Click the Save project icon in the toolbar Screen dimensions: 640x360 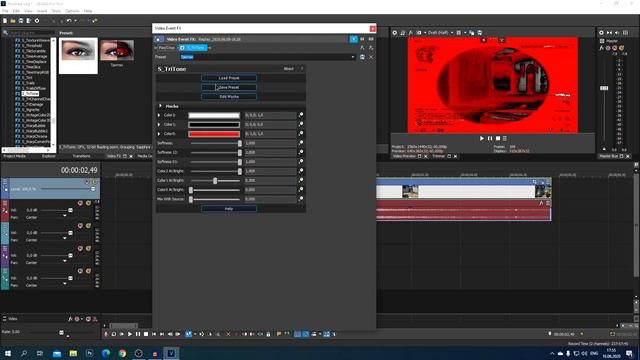coord(21,20)
